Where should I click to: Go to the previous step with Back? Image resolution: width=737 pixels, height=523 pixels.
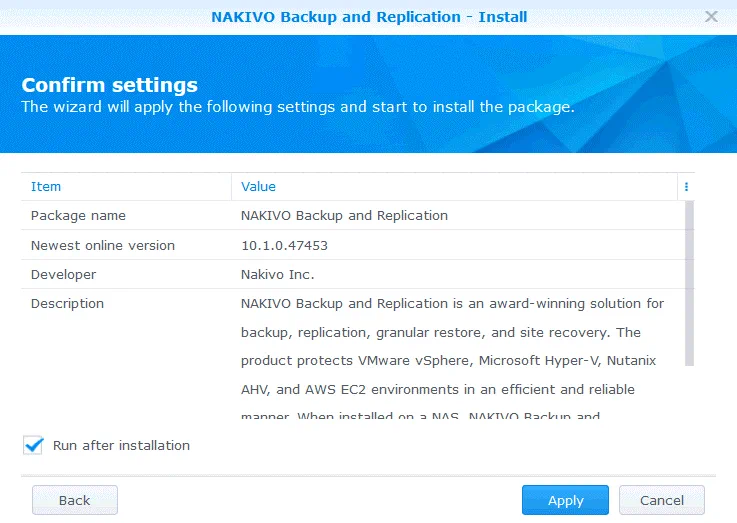tap(74, 500)
